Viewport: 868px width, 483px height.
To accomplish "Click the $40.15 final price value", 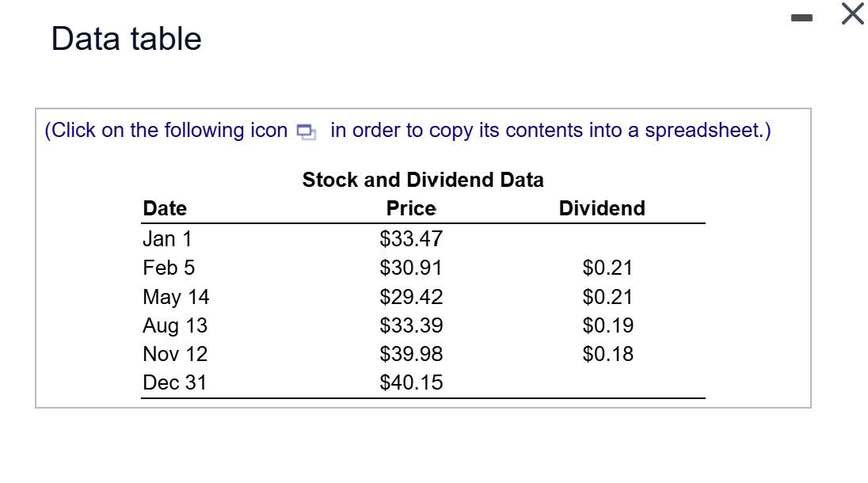I will click(411, 382).
